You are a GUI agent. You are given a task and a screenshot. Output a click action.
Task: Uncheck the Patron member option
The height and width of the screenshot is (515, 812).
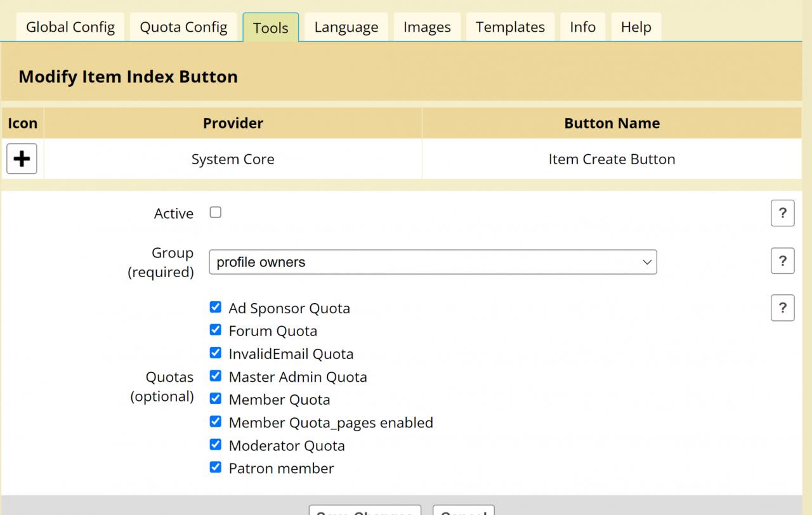216,467
